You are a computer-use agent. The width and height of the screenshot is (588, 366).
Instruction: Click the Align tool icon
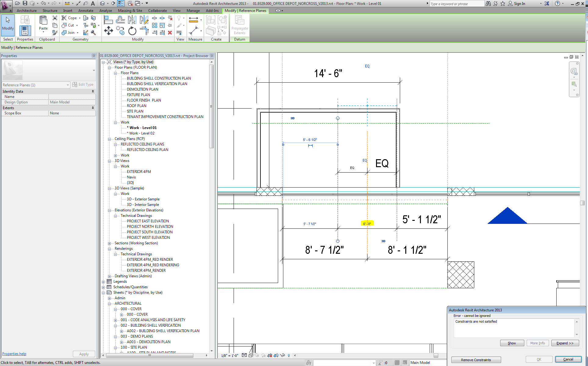point(108,20)
